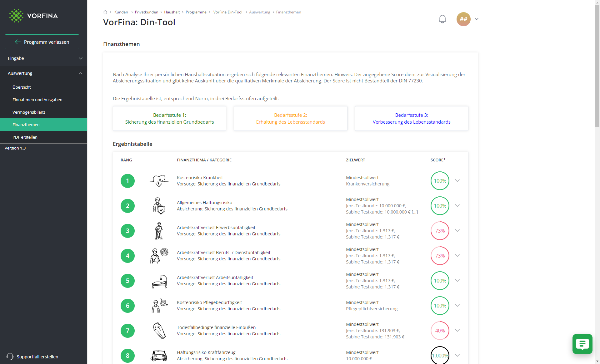Viewport: 600px width, 364px height.
Task: Click the shield person icon for Allgemeines Haftungsrisiko
Action: pos(159,206)
